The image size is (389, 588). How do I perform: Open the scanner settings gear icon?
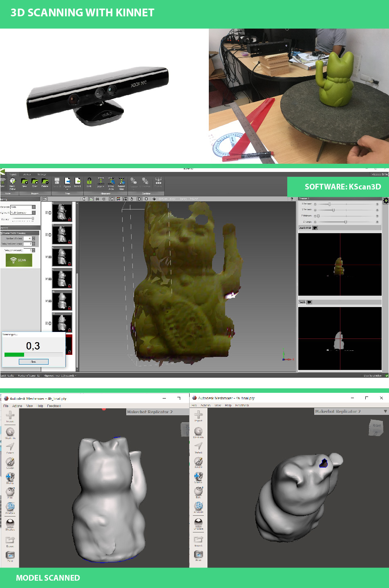point(386,200)
